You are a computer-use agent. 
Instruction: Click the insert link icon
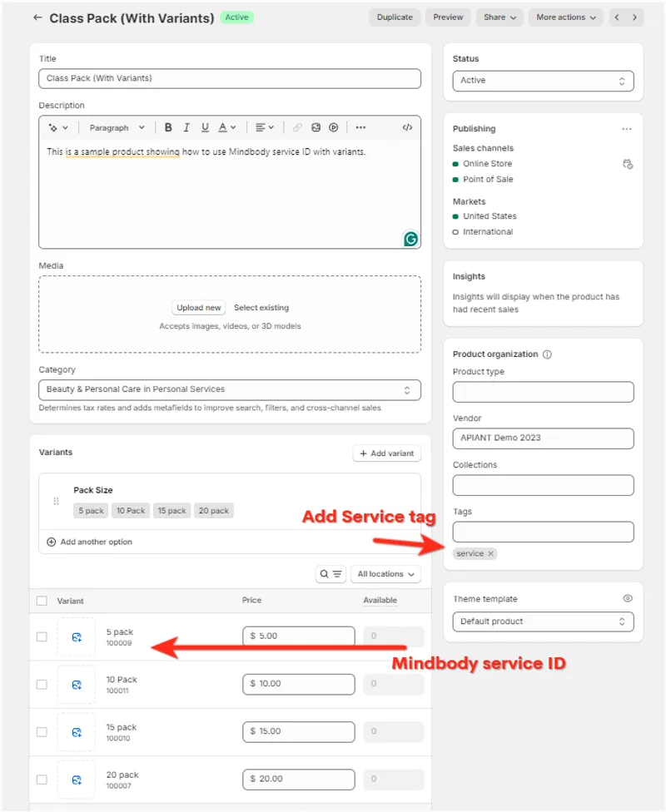(297, 127)
